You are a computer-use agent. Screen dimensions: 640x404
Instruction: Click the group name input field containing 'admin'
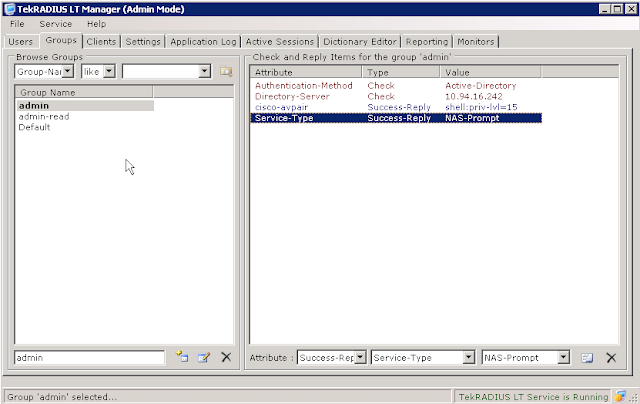point(89,357)
